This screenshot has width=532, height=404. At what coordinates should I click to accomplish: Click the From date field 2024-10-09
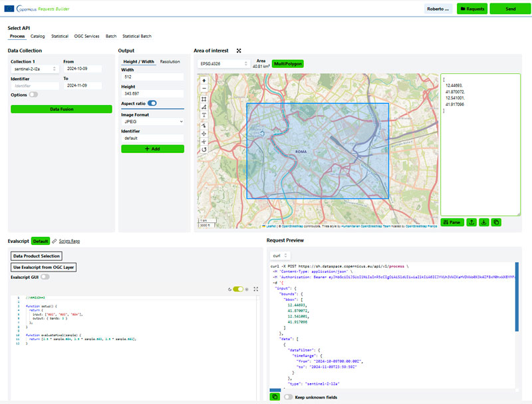click(82, 69)
